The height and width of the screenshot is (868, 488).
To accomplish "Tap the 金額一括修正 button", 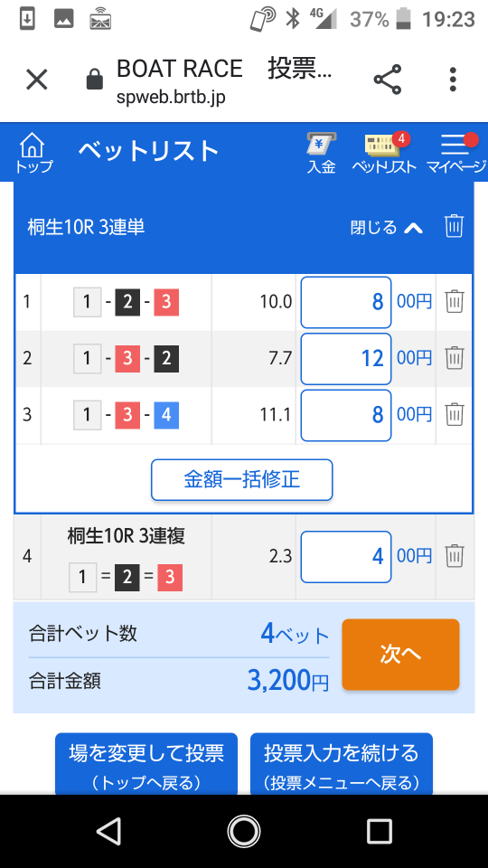I will click(242, 479).
